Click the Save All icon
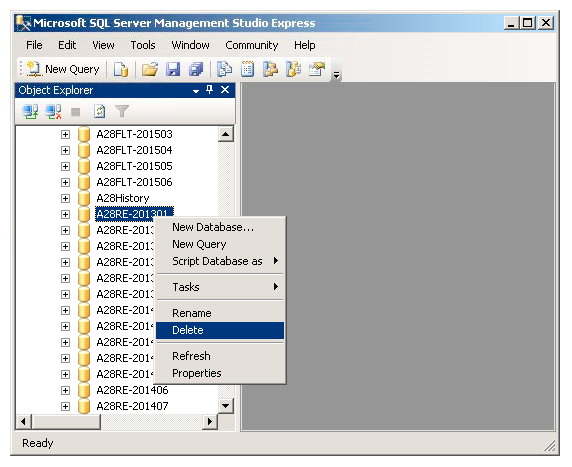572x467 pixels. tap(196, 69)
